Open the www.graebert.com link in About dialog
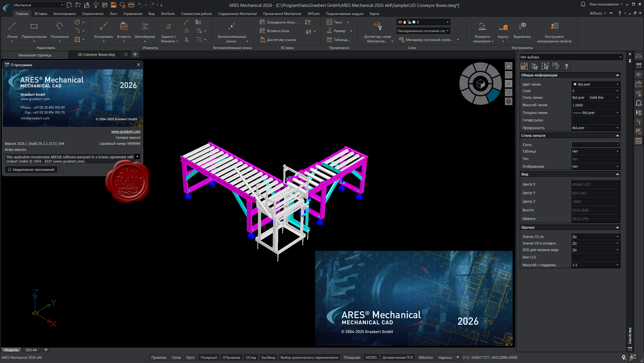The image size is (644, 363). tap(126, 131)
